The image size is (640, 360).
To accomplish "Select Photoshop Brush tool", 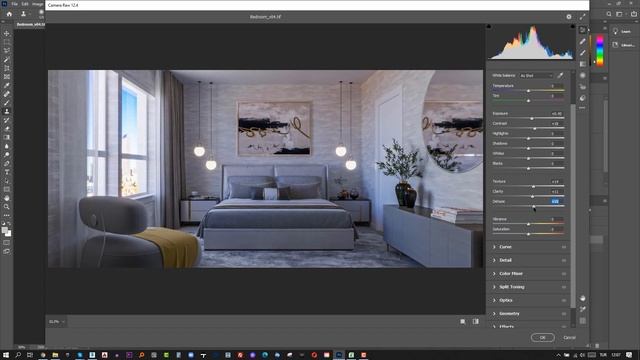I will (x=7, y=102).
